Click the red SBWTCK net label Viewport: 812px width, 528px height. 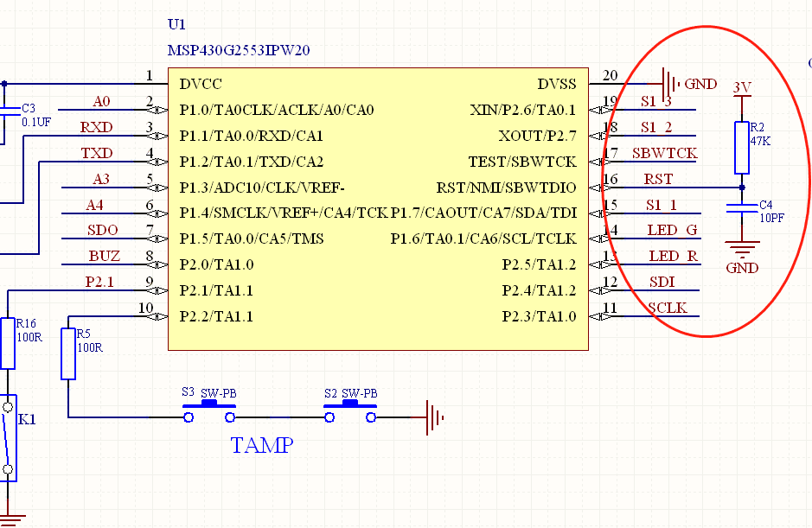point(664,153)
